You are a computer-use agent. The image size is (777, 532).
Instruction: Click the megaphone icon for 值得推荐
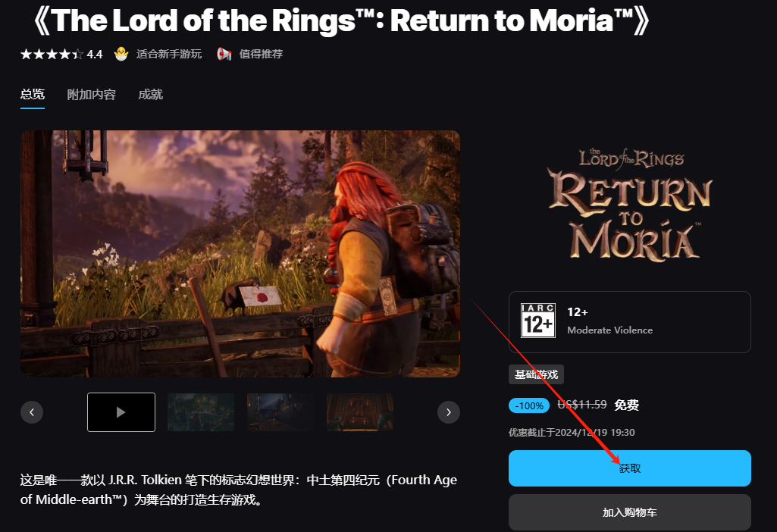[x=224, y=54]
